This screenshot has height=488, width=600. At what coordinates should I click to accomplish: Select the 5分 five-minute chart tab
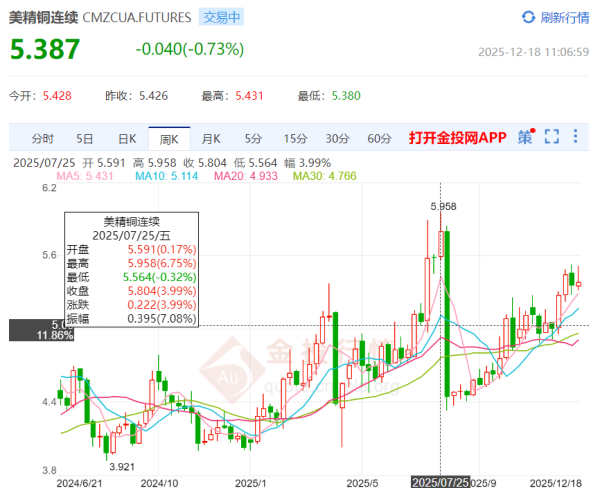[x=252, y=139]
